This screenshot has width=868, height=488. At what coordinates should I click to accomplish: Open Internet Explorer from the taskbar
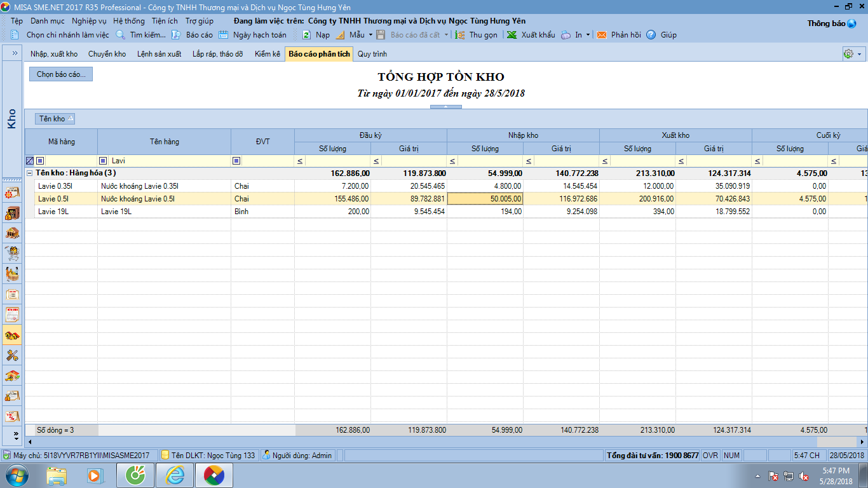[175, 475]
